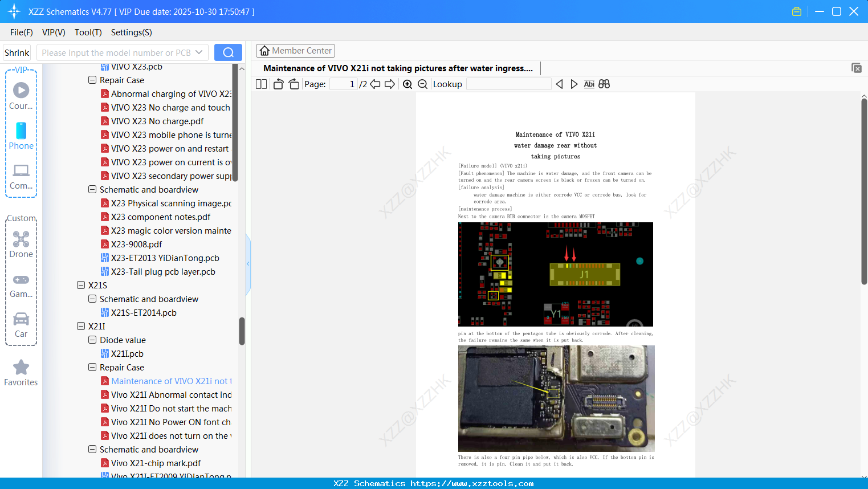Collapse the X21I Diode value folder
This screenshot has height=489, width=868.
92,340
